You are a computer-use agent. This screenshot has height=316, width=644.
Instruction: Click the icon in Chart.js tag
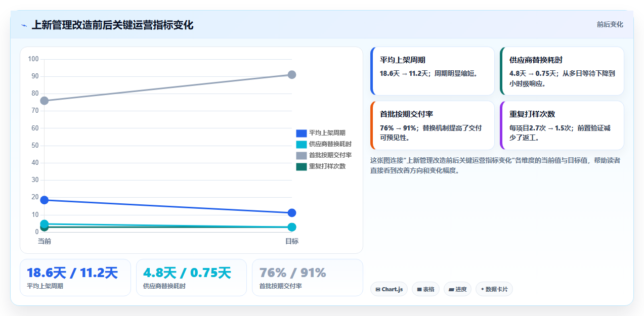pyautogui.click(x=377, y=290)
